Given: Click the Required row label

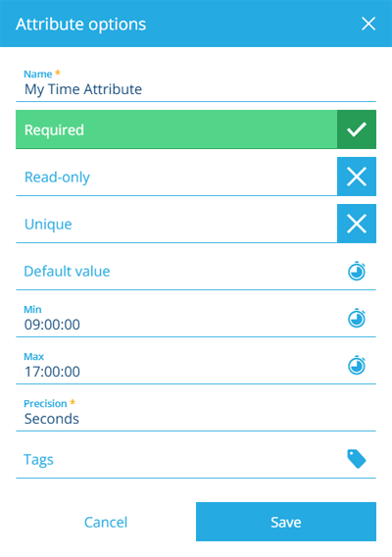Looking at the screenshot, I should point(54,130).
